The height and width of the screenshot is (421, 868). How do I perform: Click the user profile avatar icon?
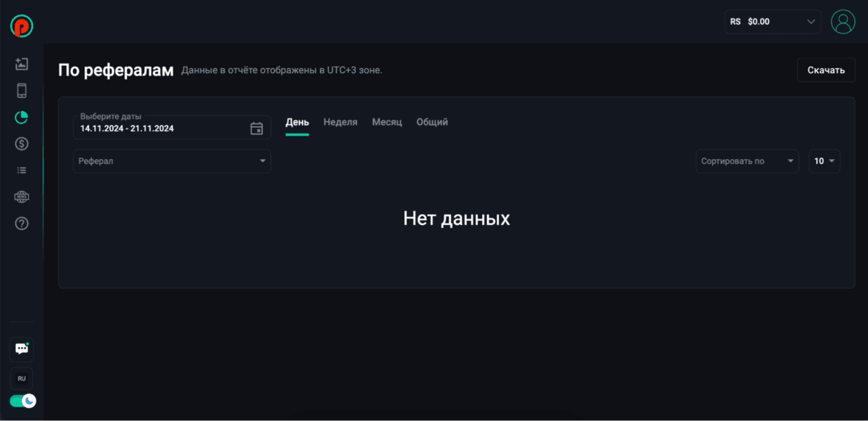point(843,22)
